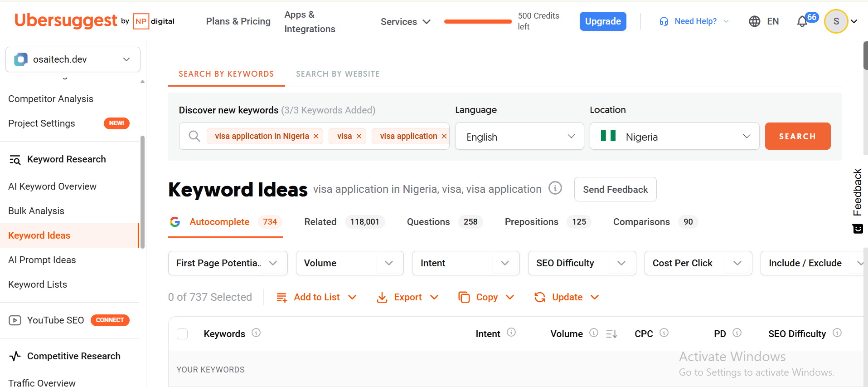This screenshot has height=387, width=868.
Task: Open the Location Nigeria dropdown
Action: (674, 136)
